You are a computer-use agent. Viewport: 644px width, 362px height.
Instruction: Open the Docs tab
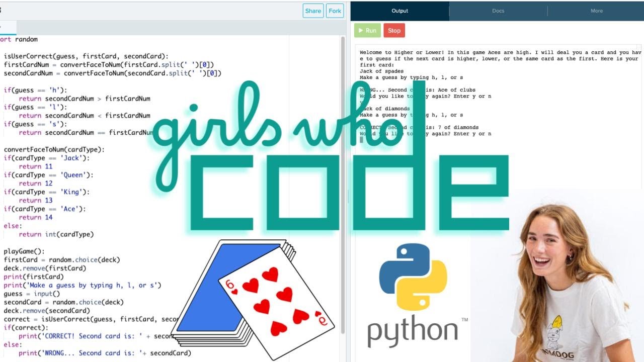[498, 11]
